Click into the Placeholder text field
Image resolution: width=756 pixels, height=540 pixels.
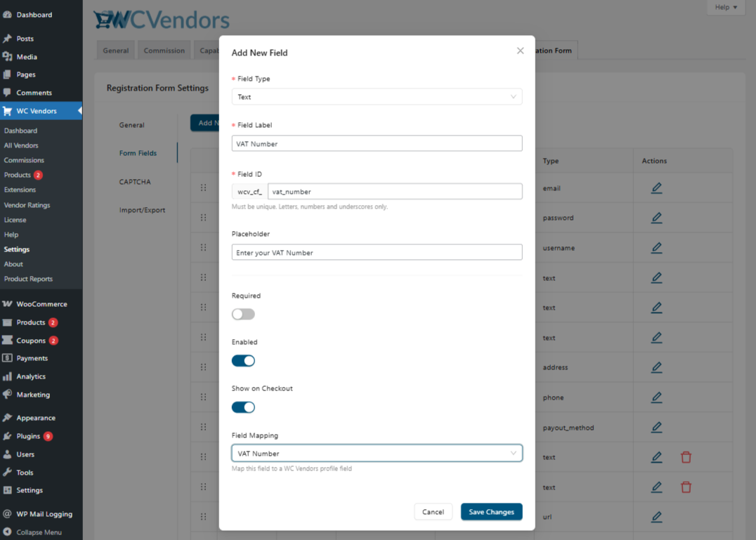coord(377,253)
